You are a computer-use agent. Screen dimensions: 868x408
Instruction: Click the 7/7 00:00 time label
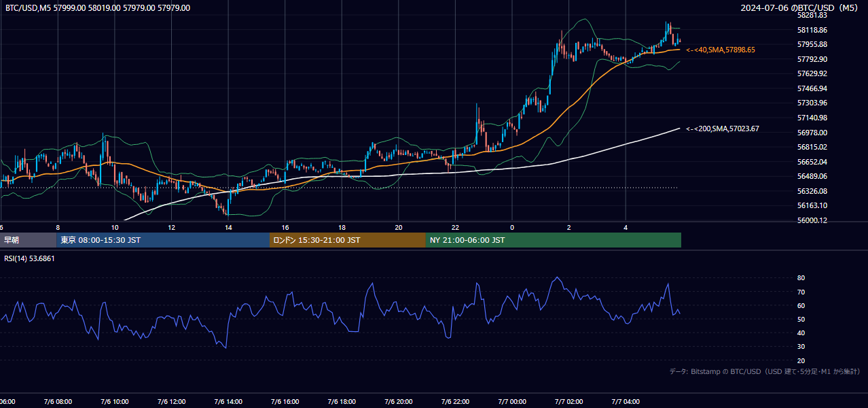511,402
